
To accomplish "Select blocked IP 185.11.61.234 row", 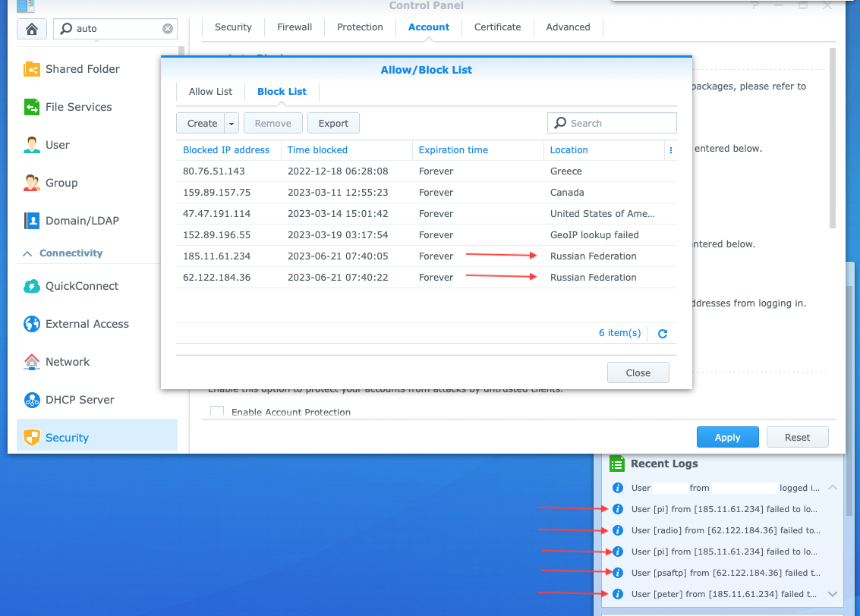I will [216, 256].
